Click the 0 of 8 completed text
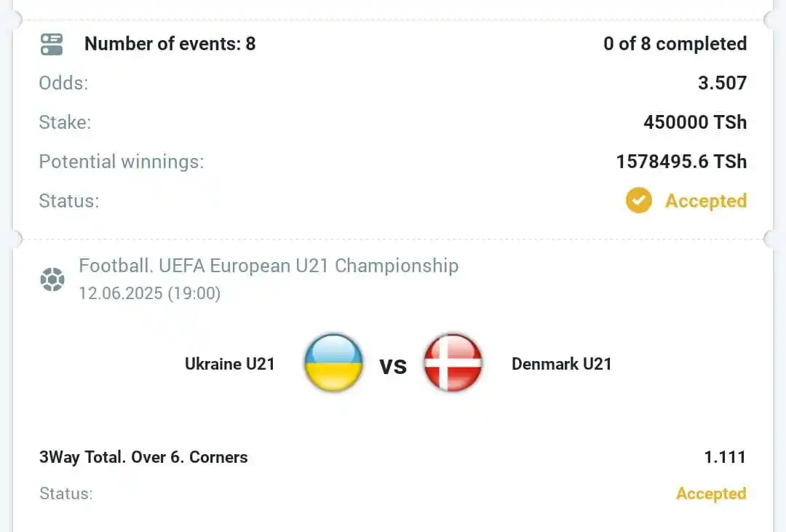The width and height of the screenshot is (786, 532). (675, 44)
